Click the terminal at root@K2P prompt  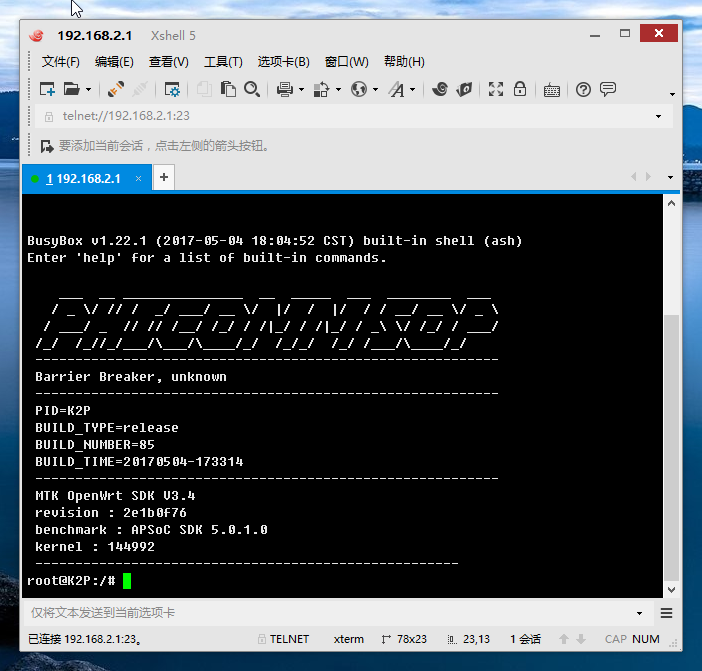point(71,581)
